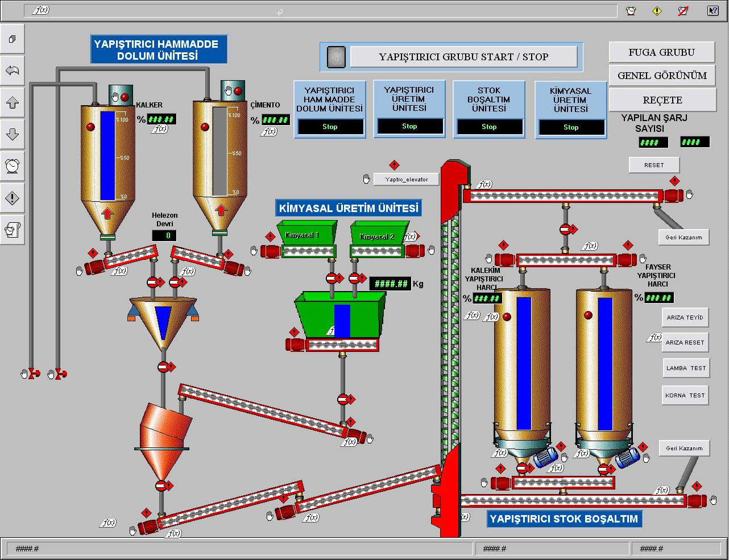
Task: Activate the context help cursor icon
Action: point(713,11)
